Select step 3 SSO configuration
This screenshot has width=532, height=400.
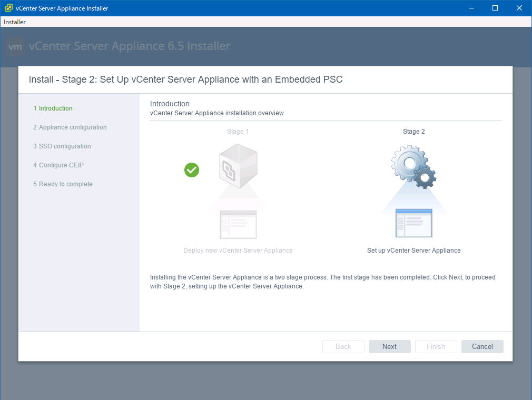[62, 146]
